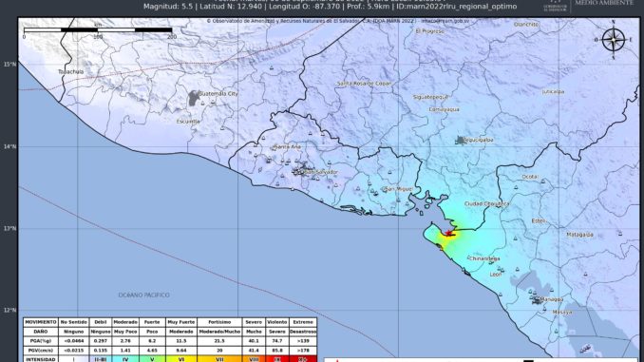644x362 pixels.
Task: Select the Tegucigalpa gray urban area marker
Action: coord(460,141)
